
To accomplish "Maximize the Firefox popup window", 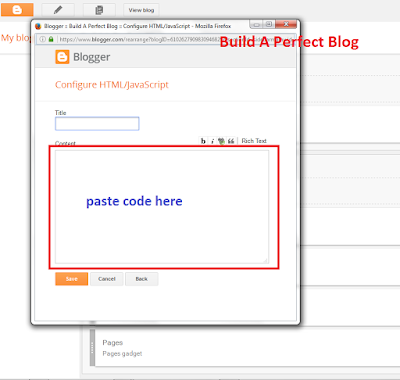I will (x=269, y=24).
